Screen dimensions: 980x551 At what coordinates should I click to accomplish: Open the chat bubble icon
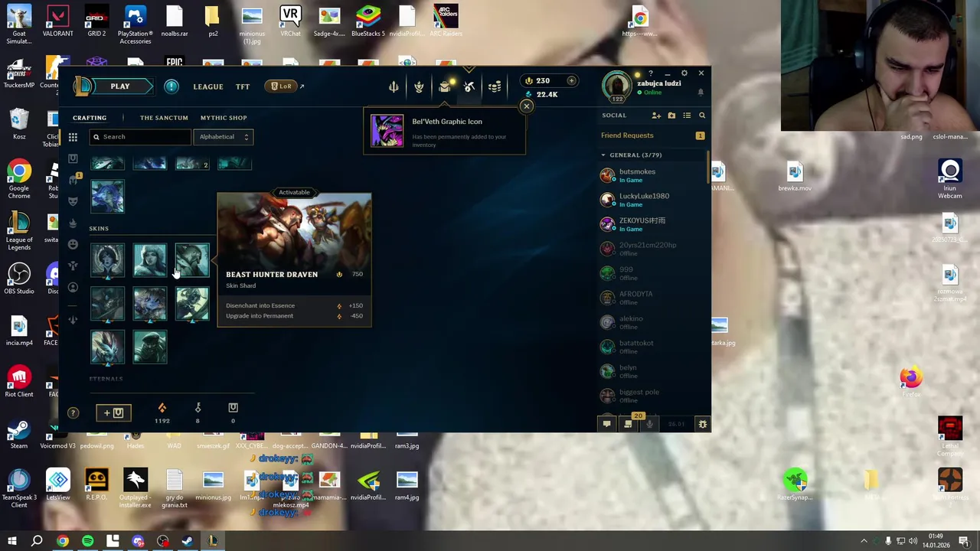[606, 424]
